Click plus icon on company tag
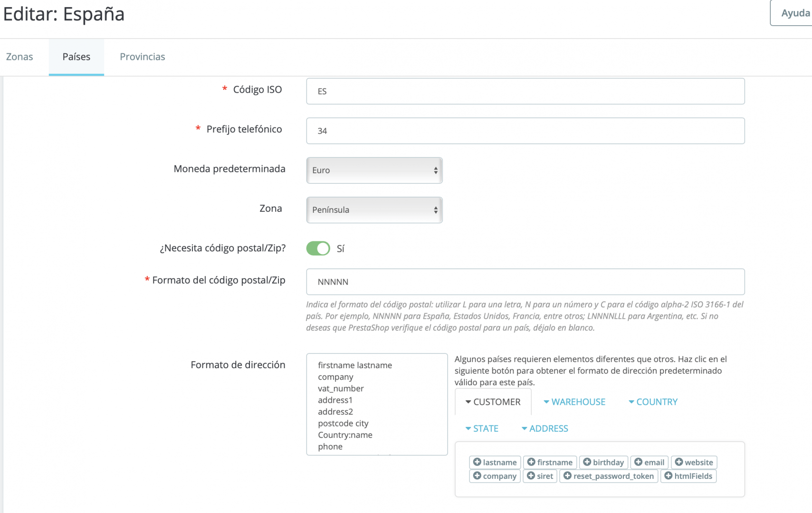Image resolution: width=812 pixels, height=513 pixels. coord(477,476)
